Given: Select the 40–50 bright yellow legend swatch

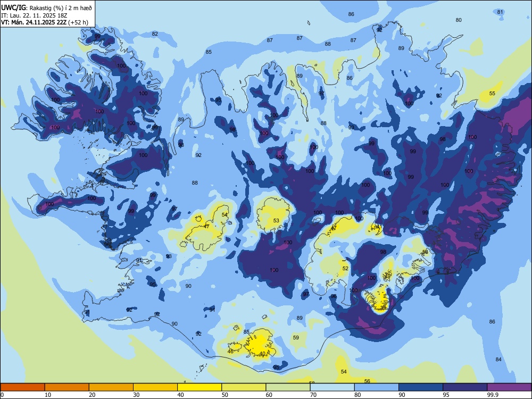Looking at the screenshot, I should pos(199,387).
